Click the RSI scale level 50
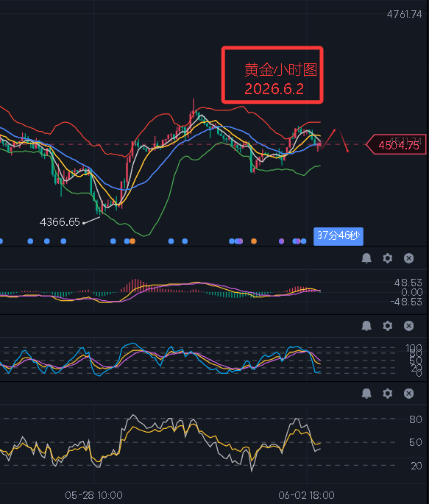 pyautogui.click(x=416, y=442)
